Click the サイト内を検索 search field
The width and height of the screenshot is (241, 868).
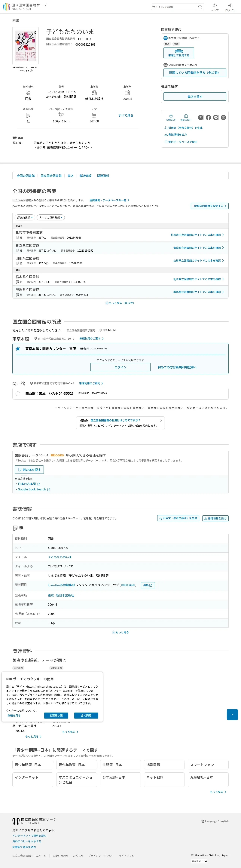point(174,7)
